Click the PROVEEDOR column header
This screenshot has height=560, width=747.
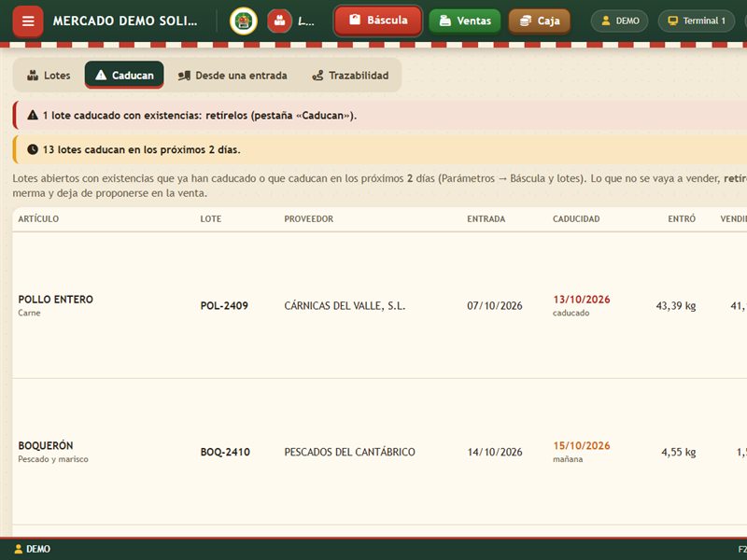click(309, 219)
